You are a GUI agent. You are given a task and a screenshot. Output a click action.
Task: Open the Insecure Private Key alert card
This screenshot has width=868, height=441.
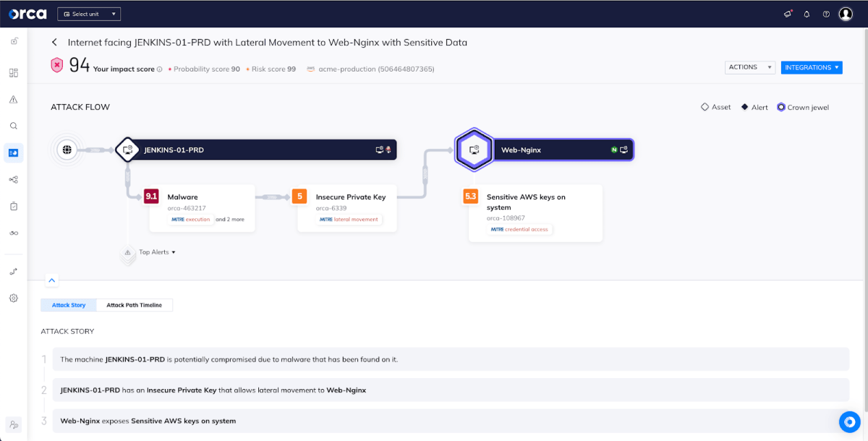[347, 208]
